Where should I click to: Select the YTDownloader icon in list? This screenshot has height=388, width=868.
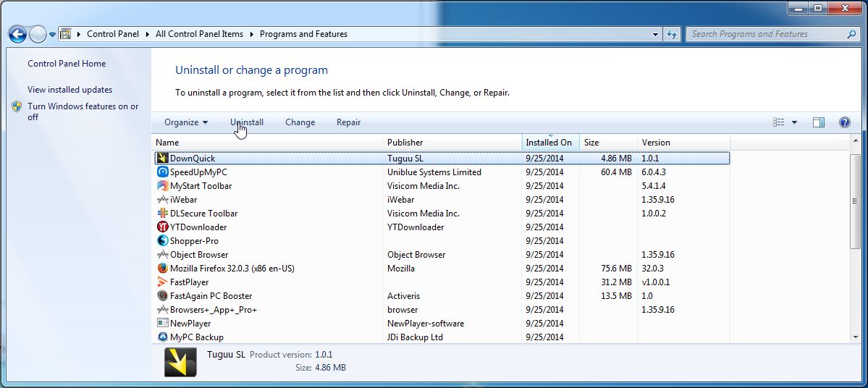[163, 227]
